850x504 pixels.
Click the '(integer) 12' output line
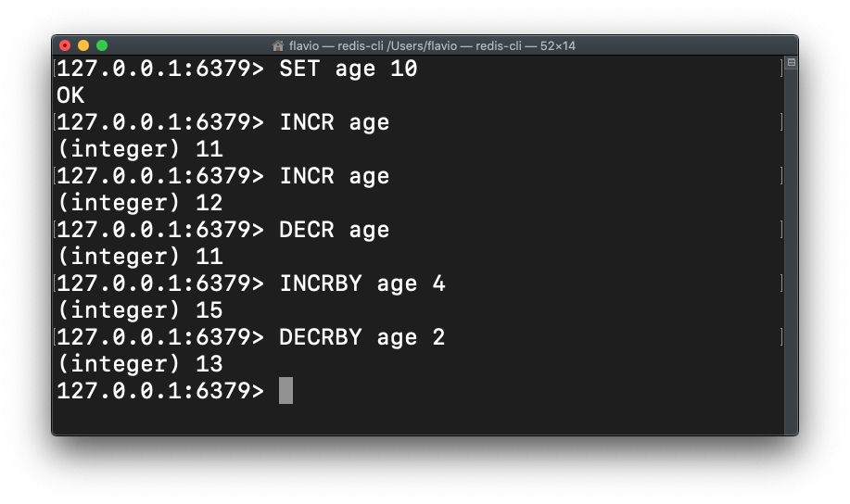pyautogui.click(x=139, y=203)
